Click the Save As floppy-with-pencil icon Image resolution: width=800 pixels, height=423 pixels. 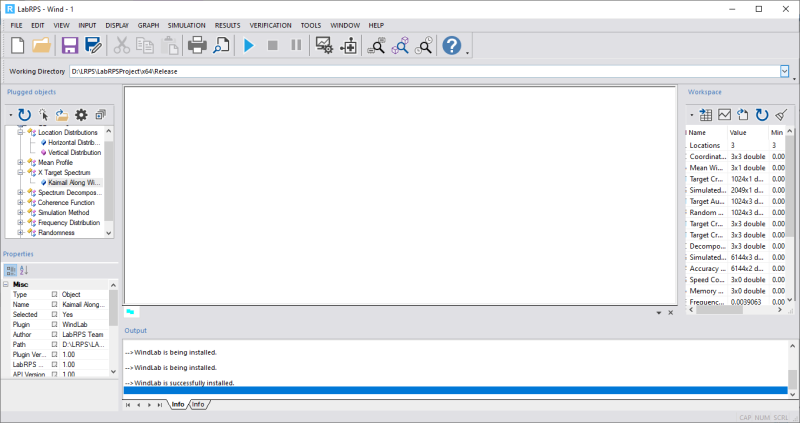click(x=93, y=45)
